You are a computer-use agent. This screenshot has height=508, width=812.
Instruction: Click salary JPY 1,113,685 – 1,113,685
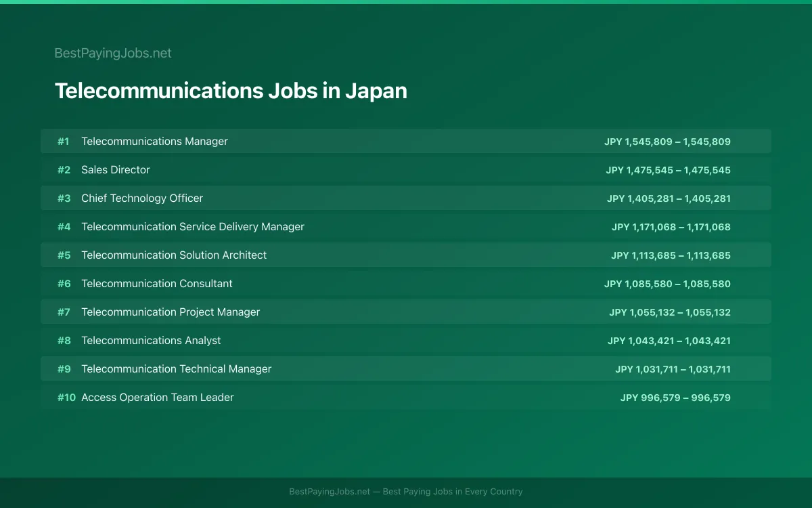(671, 255)
